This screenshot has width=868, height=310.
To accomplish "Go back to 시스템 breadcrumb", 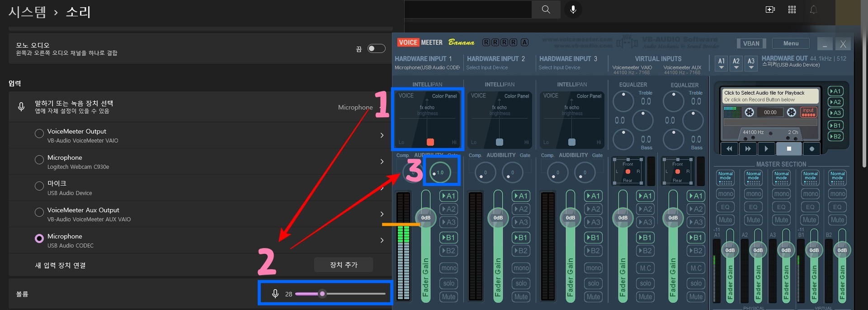I will [27, 12].
